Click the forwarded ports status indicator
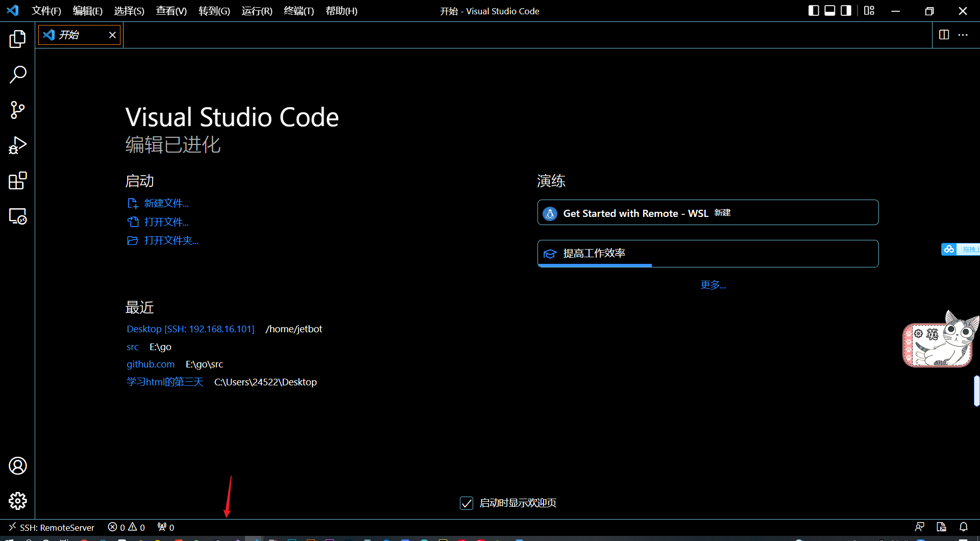 166,527
